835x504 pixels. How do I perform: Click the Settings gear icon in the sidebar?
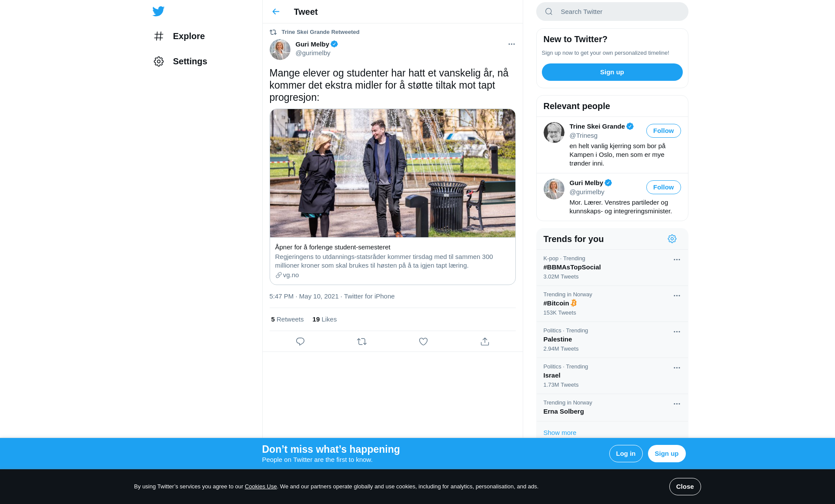click(x=159, y=61)
